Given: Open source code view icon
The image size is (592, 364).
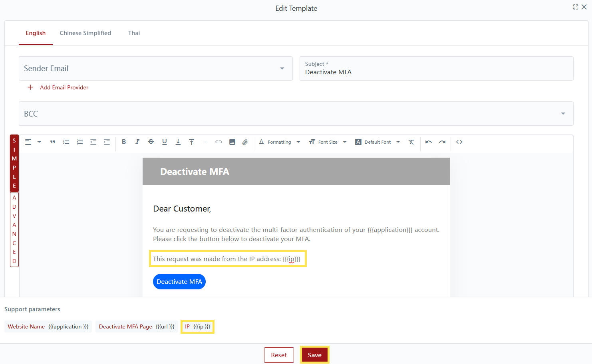Looking at the screenshot, I should (459, 142).
